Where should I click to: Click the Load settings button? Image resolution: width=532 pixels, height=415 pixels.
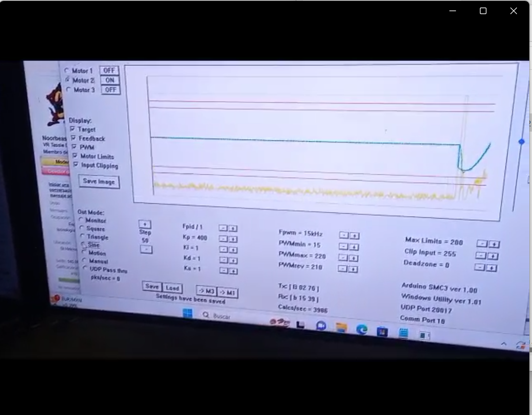pos(172,288)
